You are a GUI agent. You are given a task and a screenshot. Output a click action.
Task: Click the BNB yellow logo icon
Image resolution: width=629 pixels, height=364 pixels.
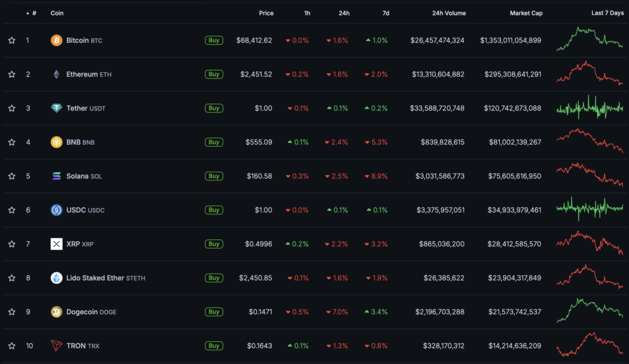(x=57, y=142)
